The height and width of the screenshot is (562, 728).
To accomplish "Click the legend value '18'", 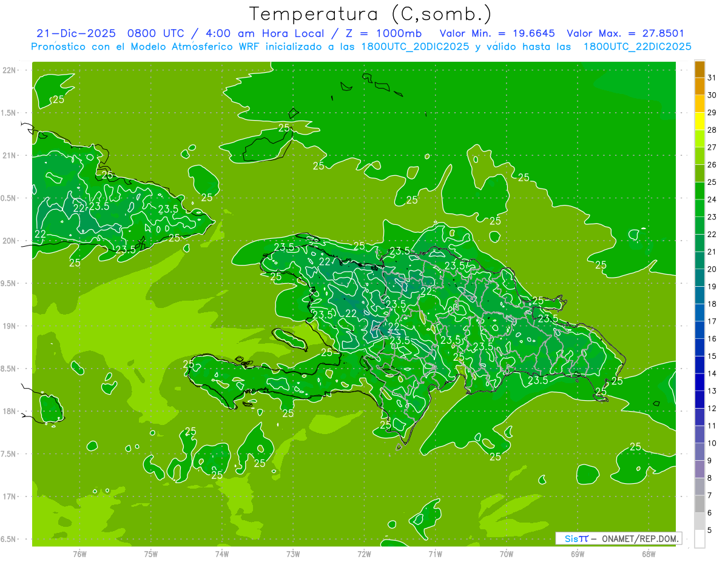I will tap(712, 304).
